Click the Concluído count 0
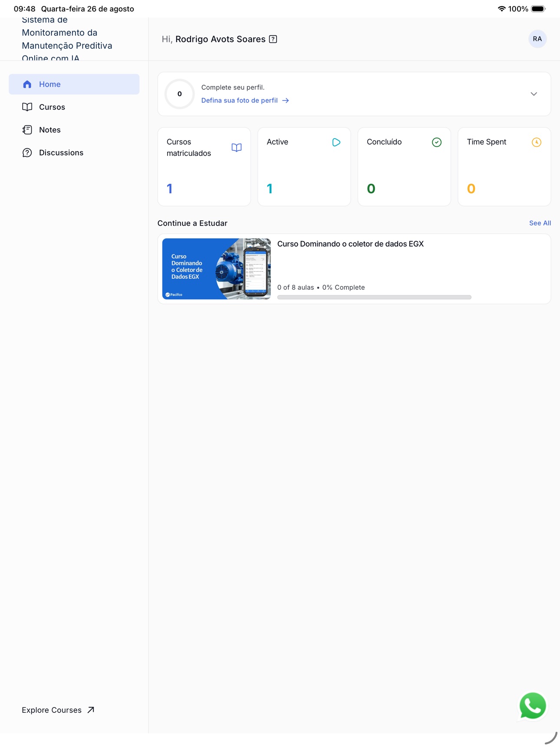 371,189
